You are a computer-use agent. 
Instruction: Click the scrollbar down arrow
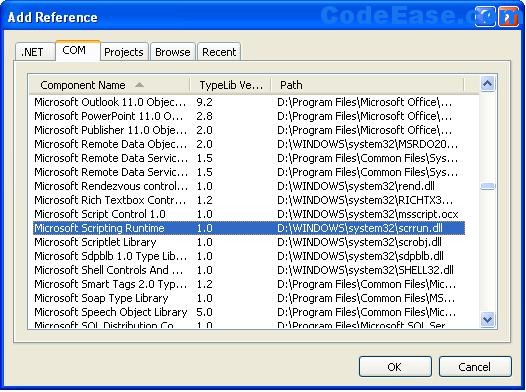487,319
